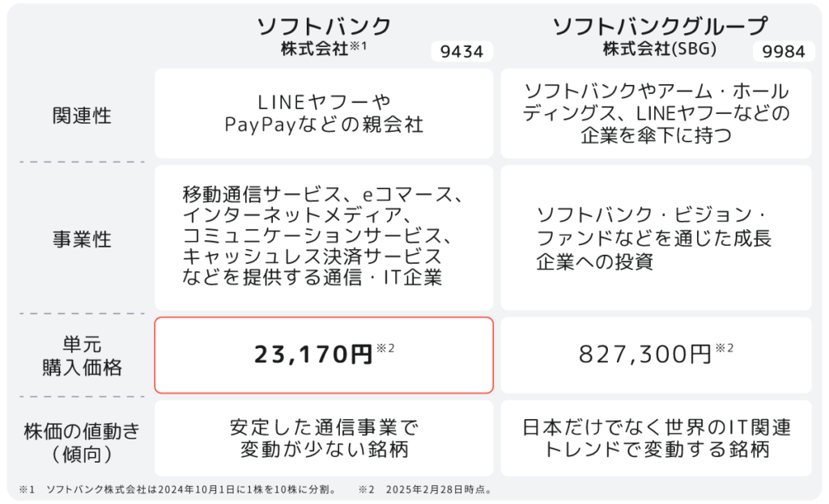Click the ※1 stock split footnote

179,489
